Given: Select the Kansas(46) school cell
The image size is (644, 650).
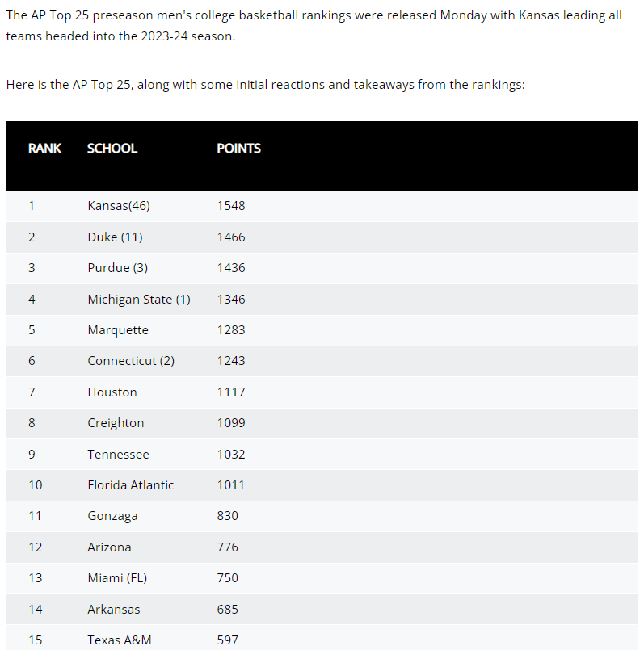Looking at the screenshot, I should [119, 206].
